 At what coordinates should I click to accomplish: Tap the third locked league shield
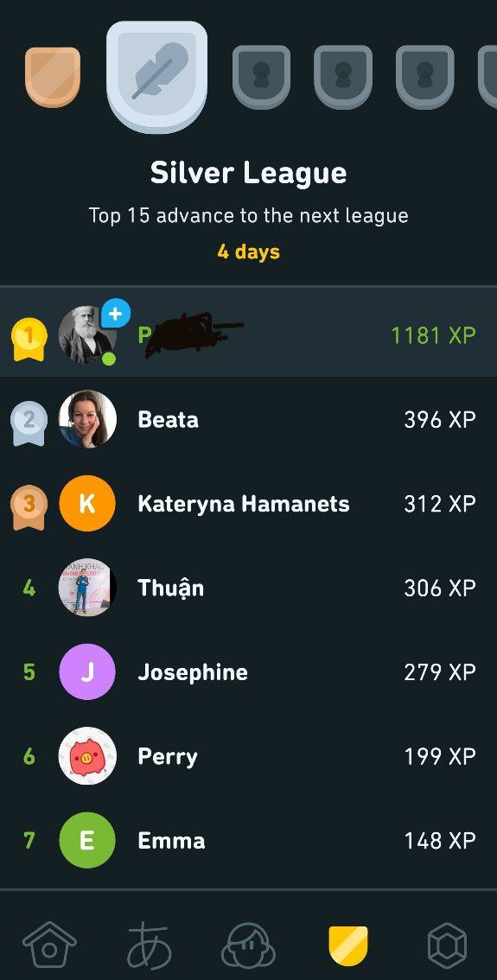click(x=425, y=77)
